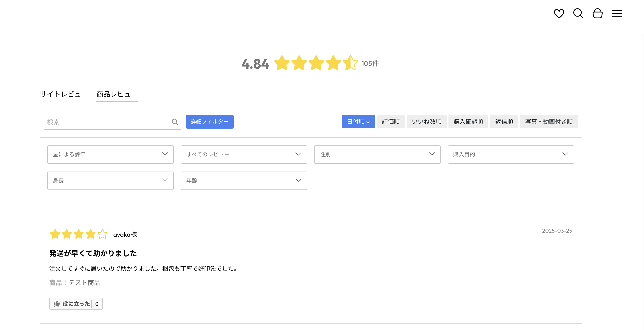Open the shopping bag icon

(597, 13)
